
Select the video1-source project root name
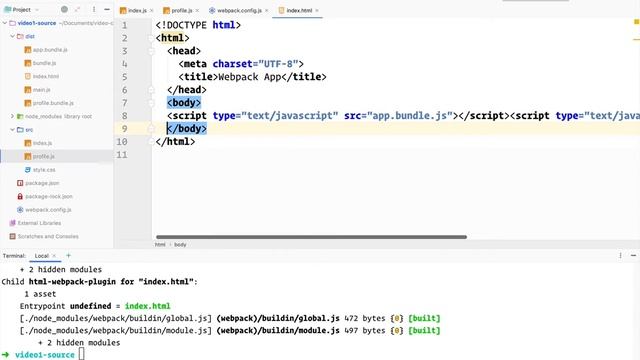[x=37, y=23]
